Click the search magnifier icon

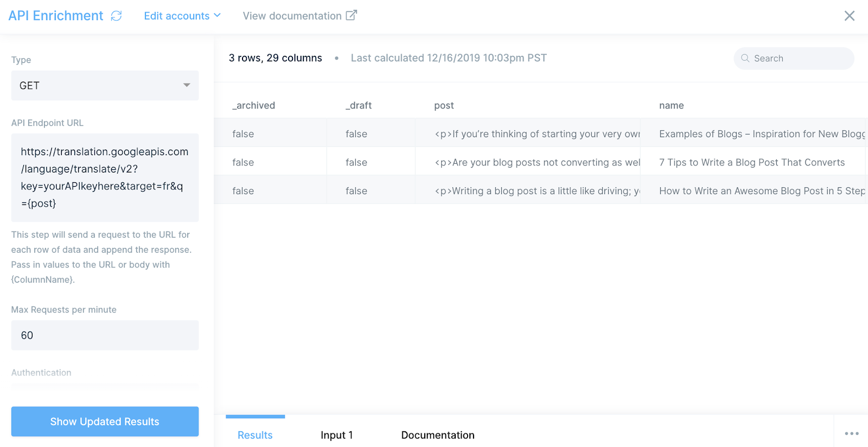click(x=745, y=58)
